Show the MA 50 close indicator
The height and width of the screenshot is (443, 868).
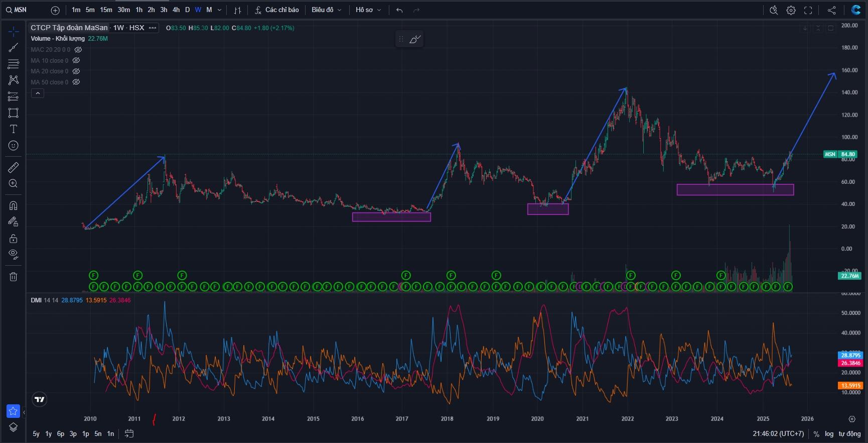coord(76,82)
